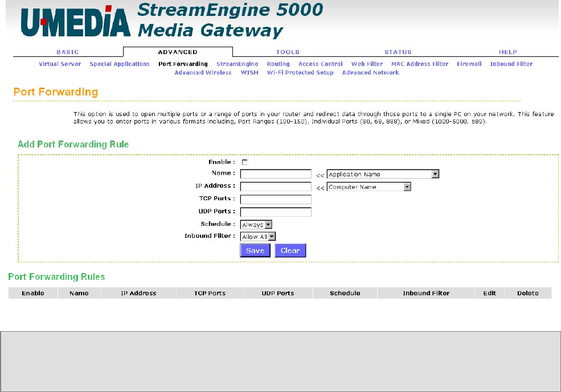The height and width of the screenshot is (392, 561).
Task: Save the port forwarding rule
Action: click(255, 250)
